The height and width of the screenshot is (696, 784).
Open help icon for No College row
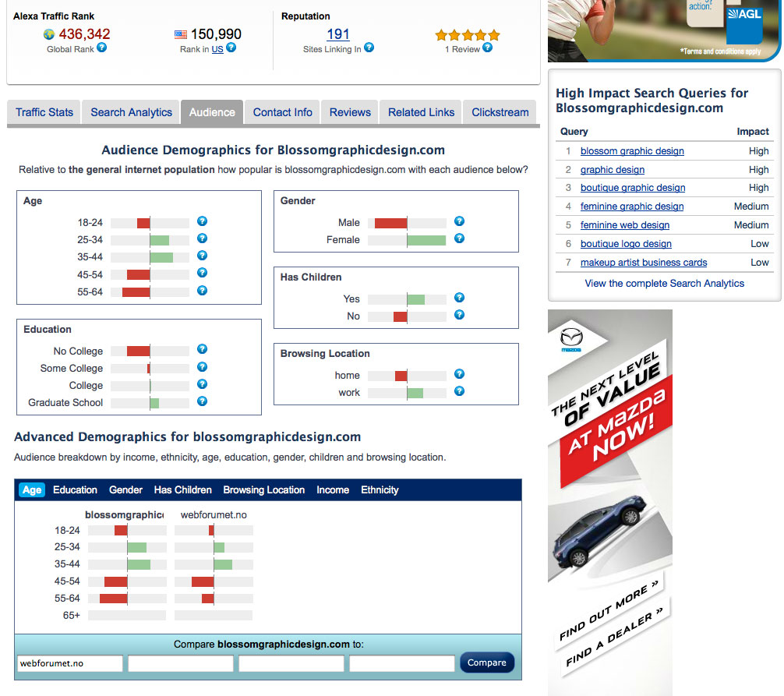click(x=202, y=349)
